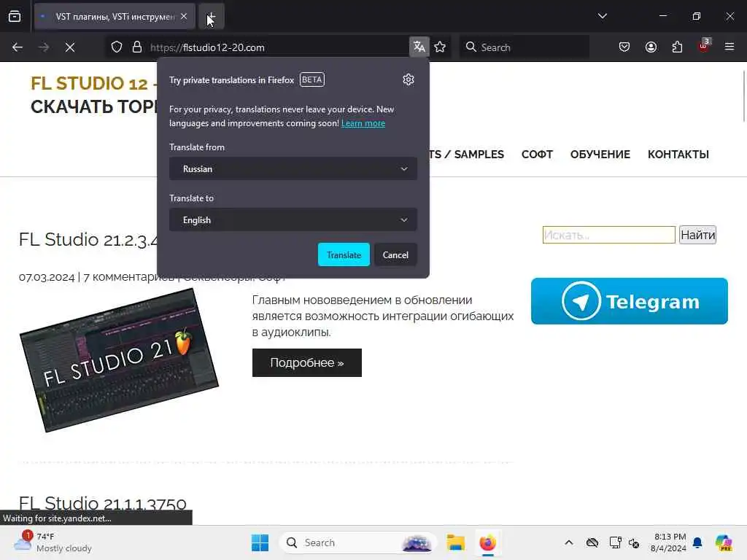The height and width of the screenshot is (560, 747).
Task: Open the СОФТ menu item
Action: [x=537, y=155]
